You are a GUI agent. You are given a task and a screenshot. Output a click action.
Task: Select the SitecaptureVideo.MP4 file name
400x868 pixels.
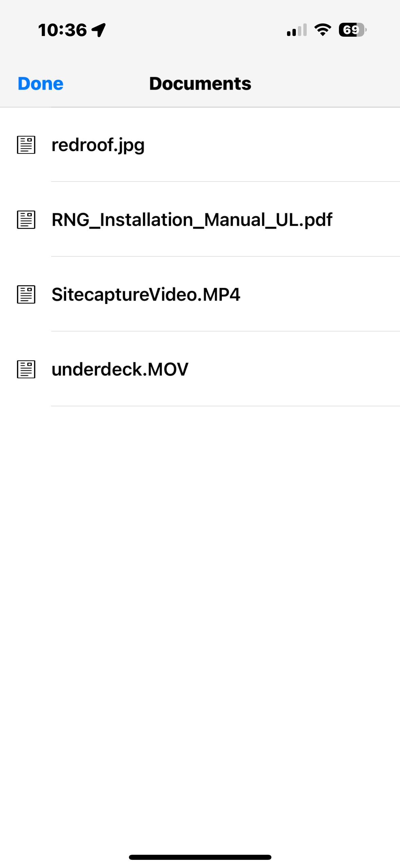pyautogui.click(x=146, y=294)
